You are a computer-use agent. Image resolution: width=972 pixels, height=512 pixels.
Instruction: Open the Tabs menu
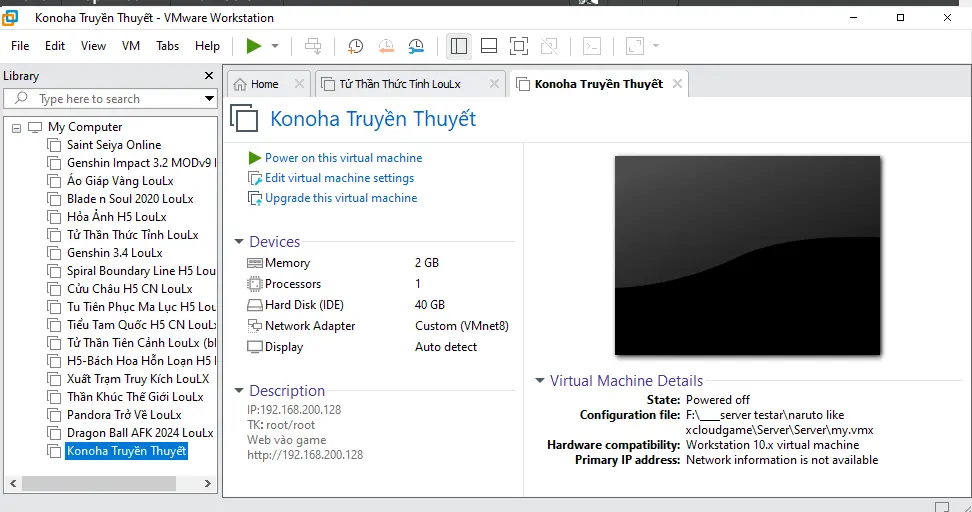(167, 46)
